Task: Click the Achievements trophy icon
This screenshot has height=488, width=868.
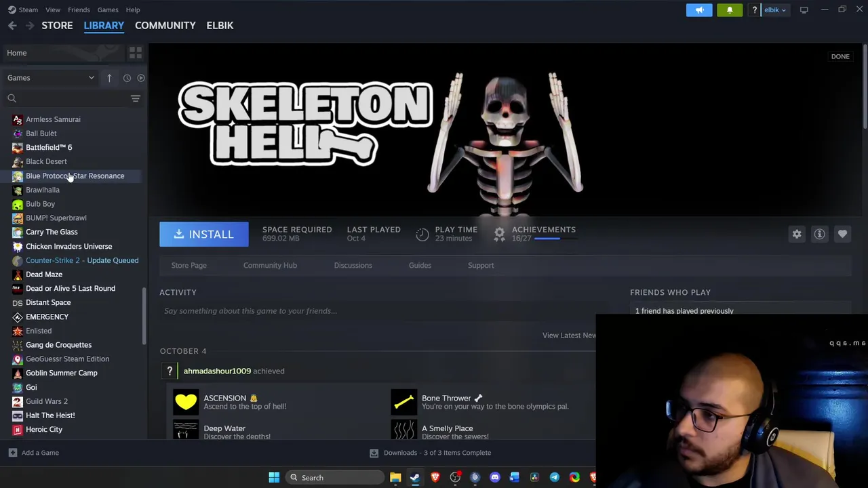Action: click(x=499, y=234)
